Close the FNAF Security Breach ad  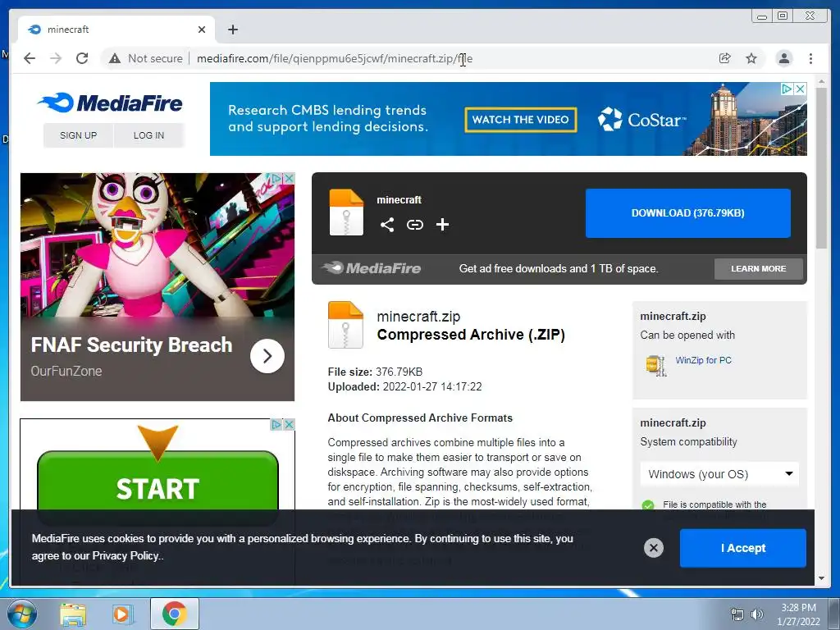click(x=289, y=178)
